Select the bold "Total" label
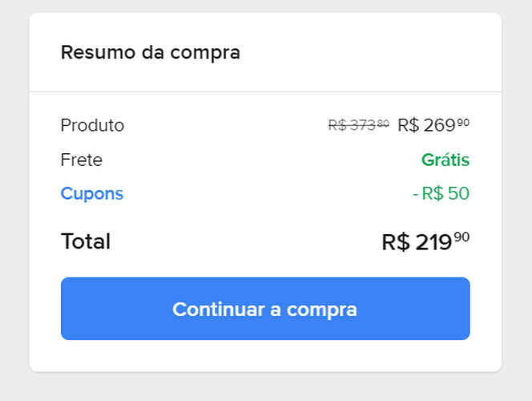 click(x=86, y=241)
